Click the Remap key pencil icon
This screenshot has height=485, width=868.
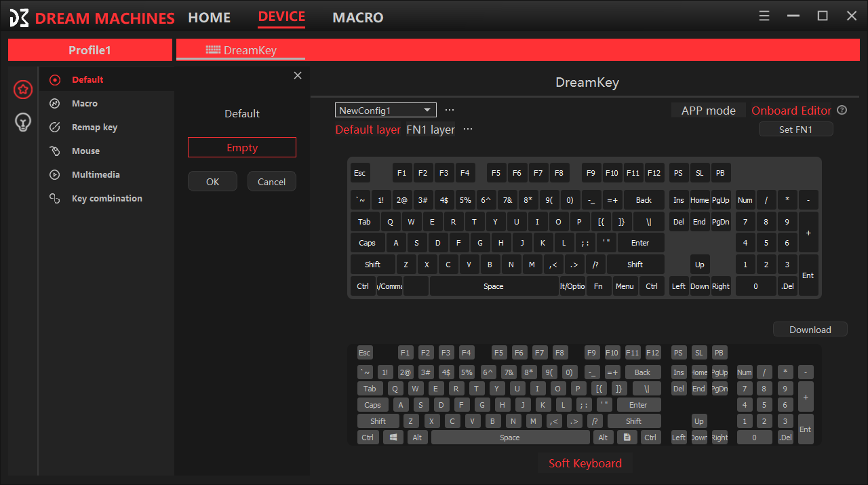tap(55, 128)
